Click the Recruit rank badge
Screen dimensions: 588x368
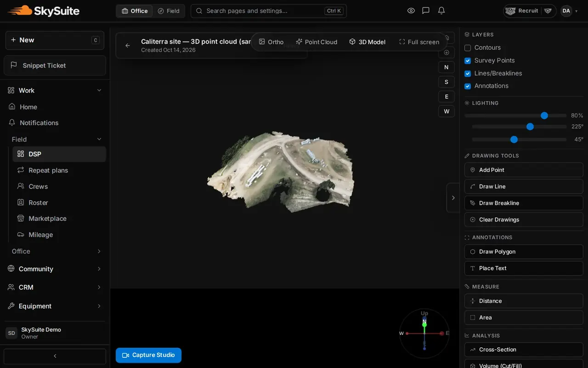(530, 11)
